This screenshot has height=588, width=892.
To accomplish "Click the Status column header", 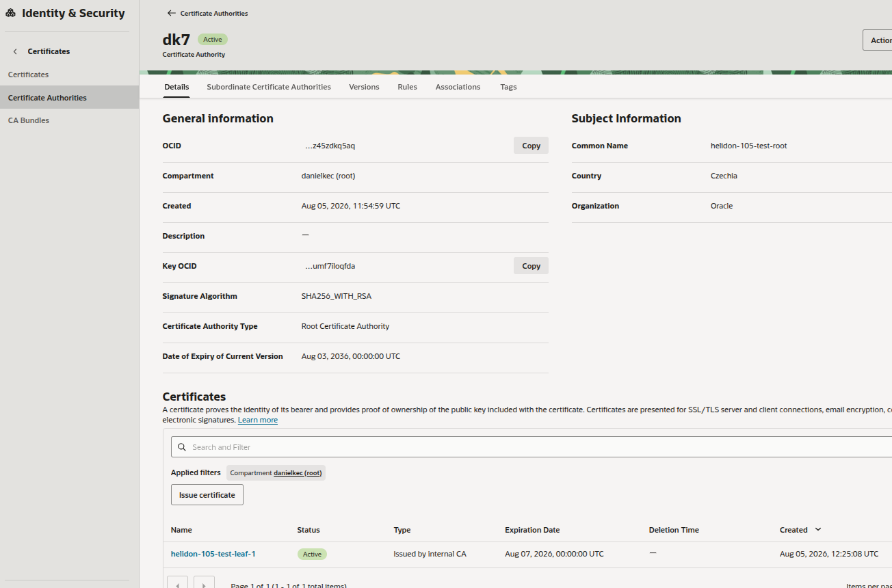I will pos(309,530).
